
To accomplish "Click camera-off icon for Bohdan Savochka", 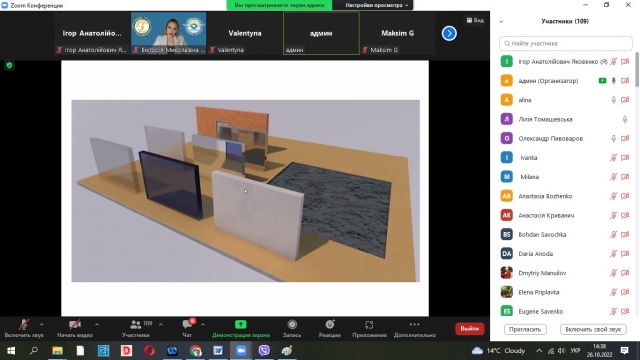I will pos(625,234).
